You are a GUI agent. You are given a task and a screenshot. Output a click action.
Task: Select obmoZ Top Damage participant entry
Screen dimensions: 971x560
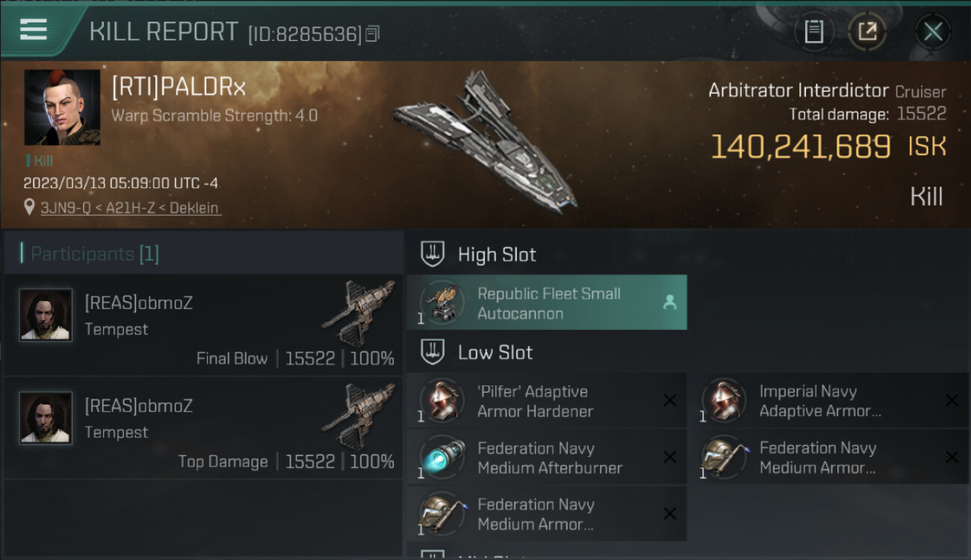[x=203, y=428]
